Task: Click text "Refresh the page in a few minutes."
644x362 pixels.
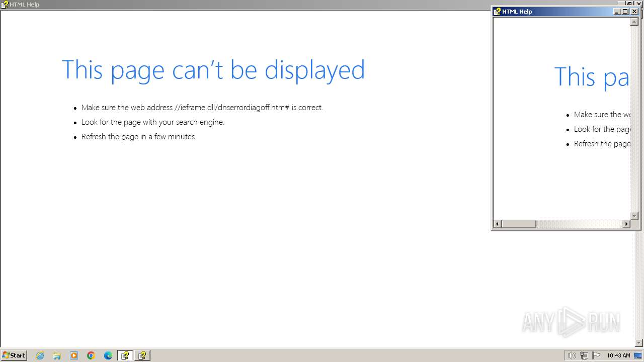Action: coord(139,137)
